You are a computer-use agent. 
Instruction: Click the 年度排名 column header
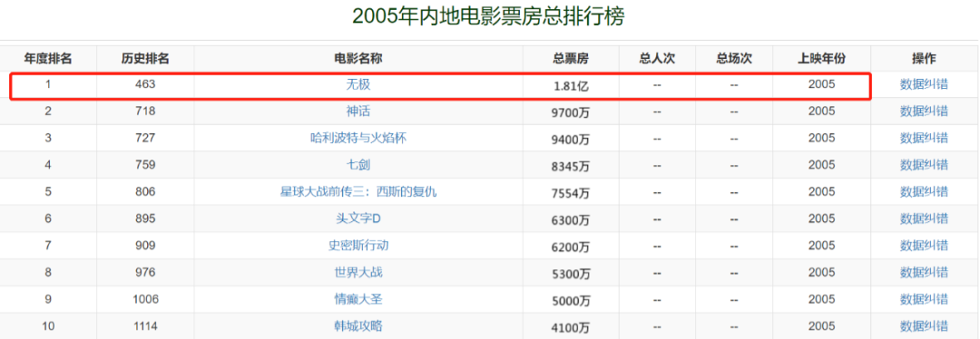coord(48,59)
